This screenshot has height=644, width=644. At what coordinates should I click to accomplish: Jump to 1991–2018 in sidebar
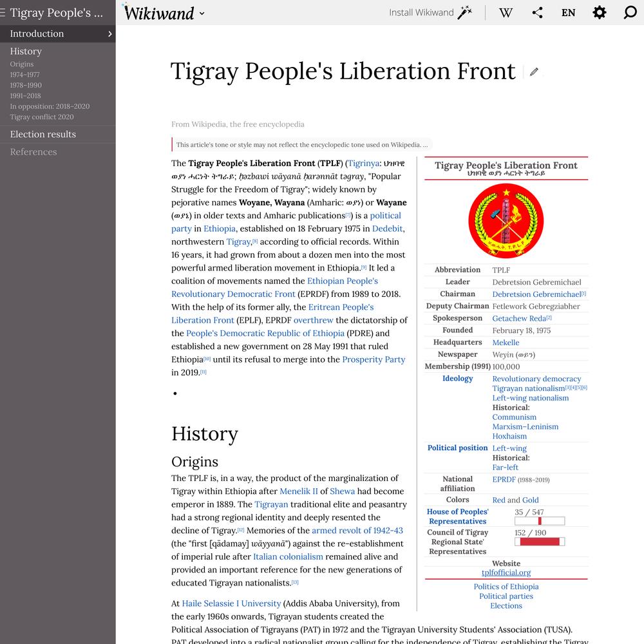26,96
